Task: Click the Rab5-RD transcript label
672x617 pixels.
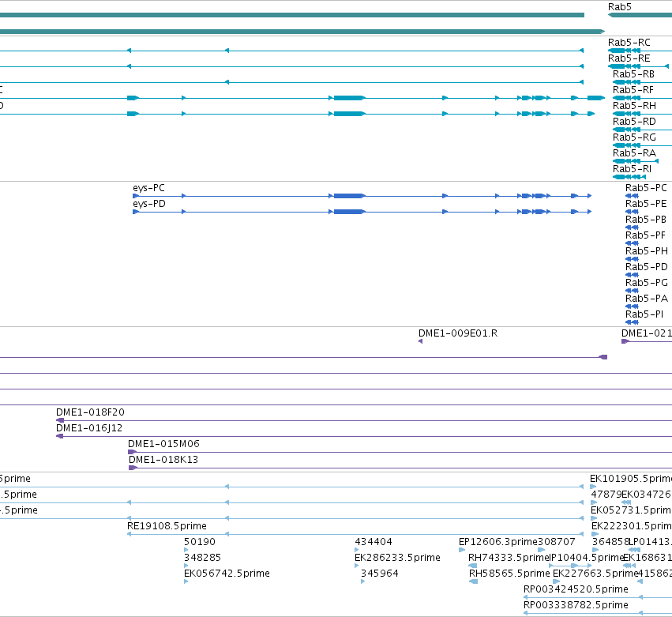Action: click(634, 122)
